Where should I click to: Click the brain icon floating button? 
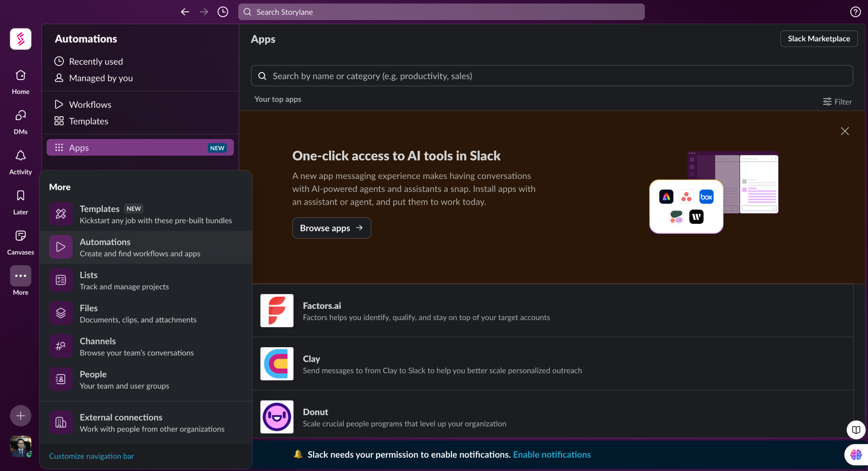856,454
